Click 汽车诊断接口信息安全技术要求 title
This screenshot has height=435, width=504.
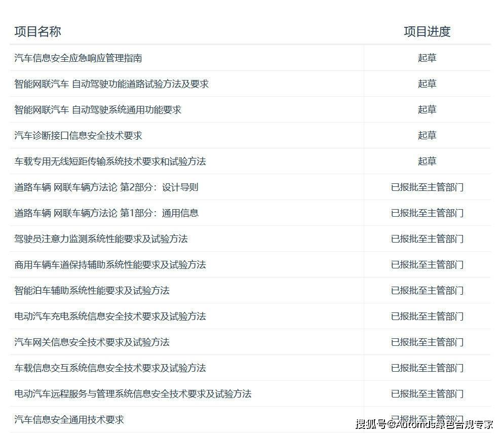78,136
